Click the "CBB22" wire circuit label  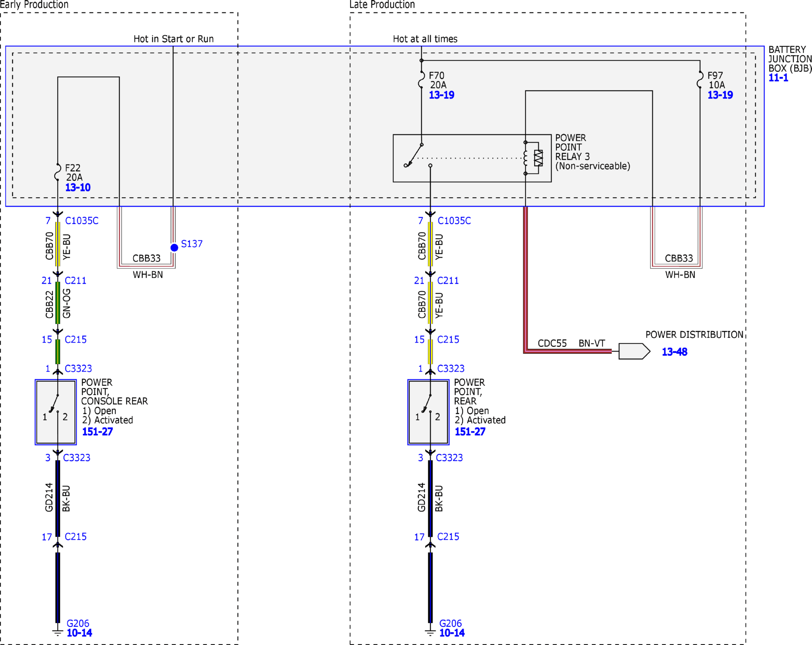click(49, 304)
